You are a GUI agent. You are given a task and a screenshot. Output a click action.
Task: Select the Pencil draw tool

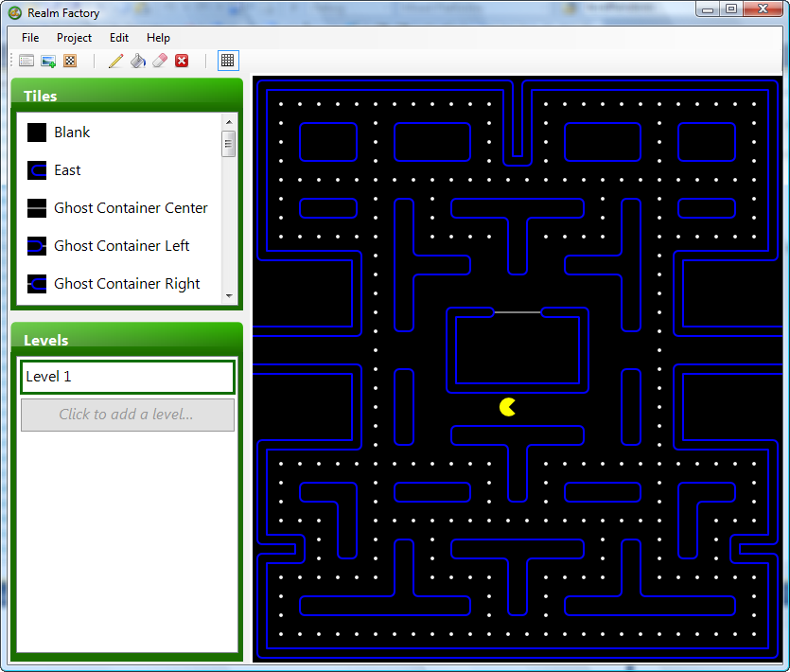[x=115, y=61]
